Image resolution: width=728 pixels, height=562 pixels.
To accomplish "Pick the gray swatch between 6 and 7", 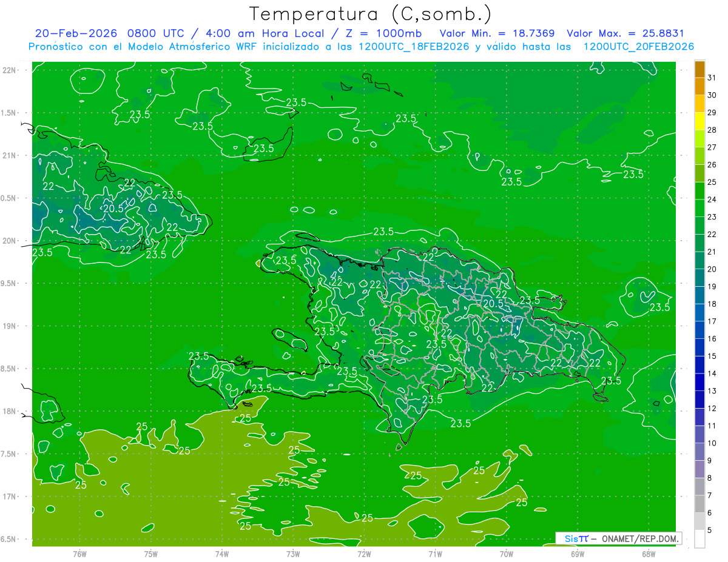I will click(699, 504).
